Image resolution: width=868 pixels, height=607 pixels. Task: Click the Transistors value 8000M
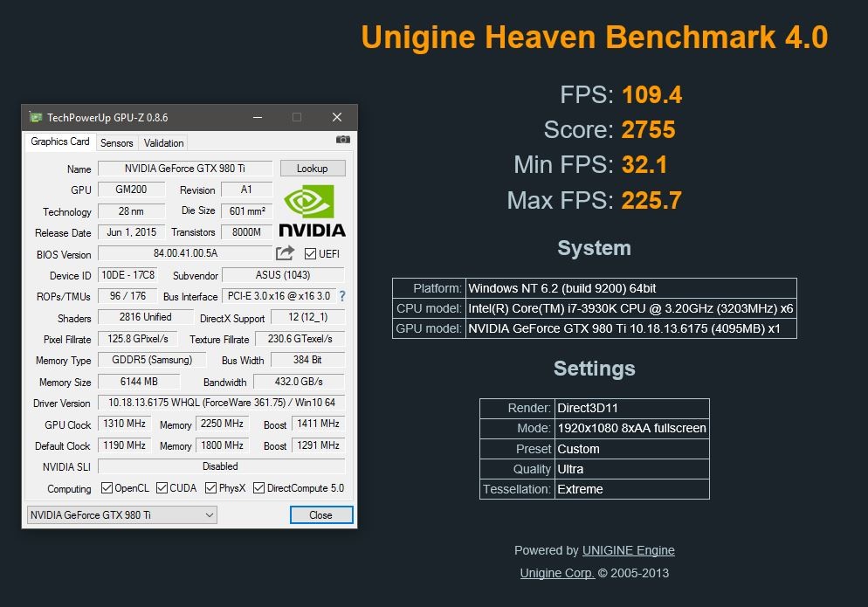246,232
